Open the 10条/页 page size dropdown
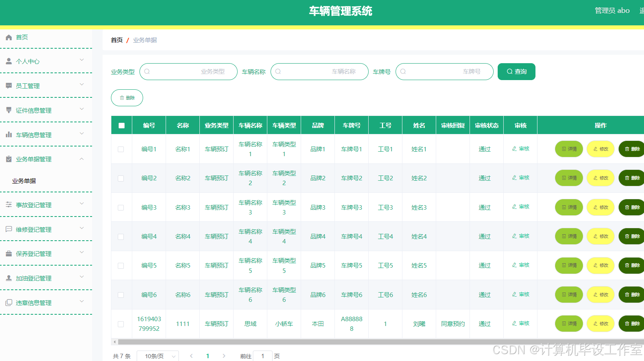 (x=158, y=356)
